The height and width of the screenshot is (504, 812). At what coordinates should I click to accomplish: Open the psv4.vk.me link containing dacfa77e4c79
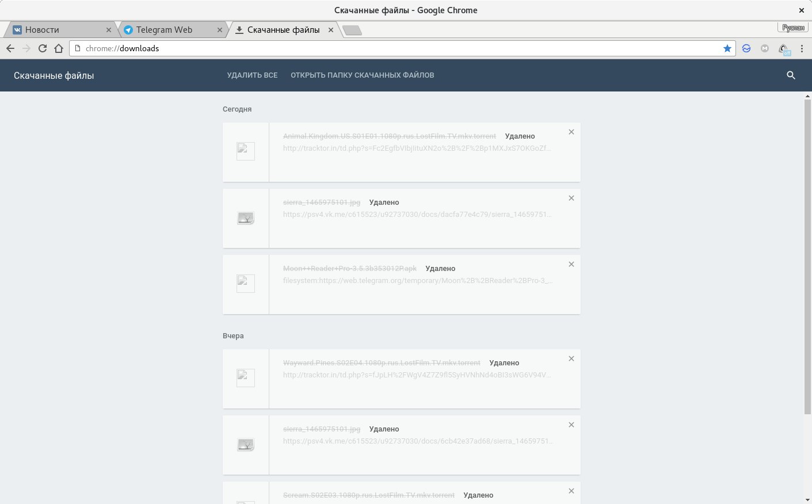click(418, 215)
